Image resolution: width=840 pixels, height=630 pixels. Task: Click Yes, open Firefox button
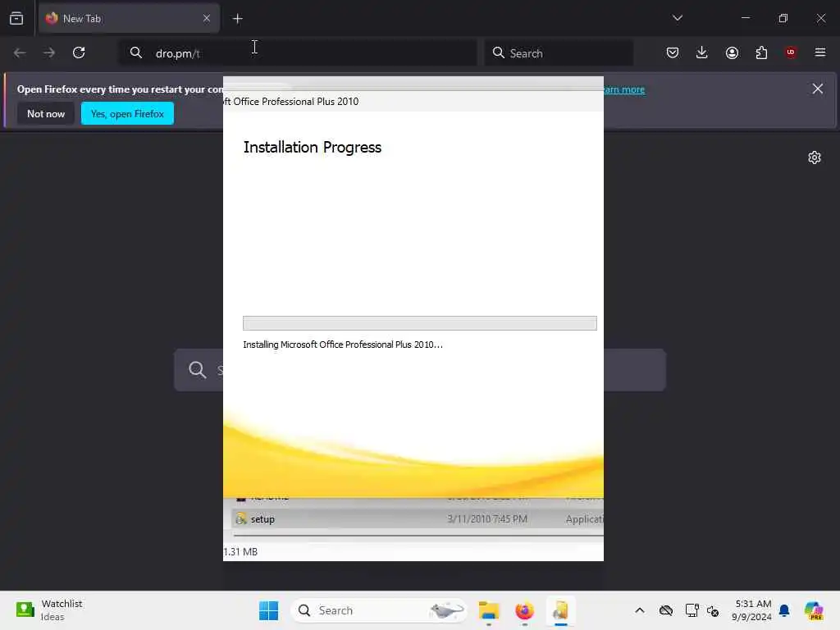127,113
